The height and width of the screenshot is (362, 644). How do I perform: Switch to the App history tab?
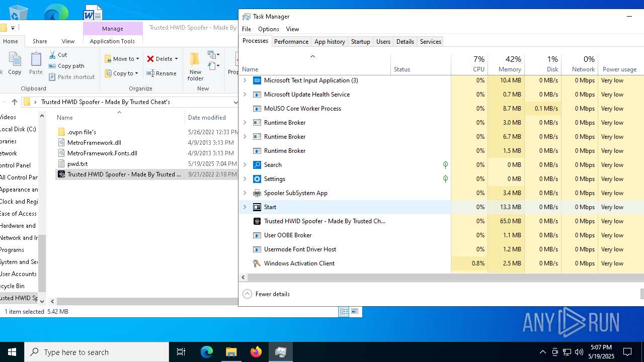click(x=330, y=42)
